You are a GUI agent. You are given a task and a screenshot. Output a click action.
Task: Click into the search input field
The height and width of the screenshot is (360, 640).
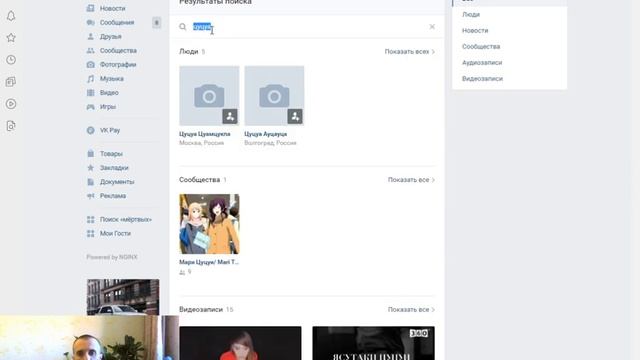click(307, 27)
